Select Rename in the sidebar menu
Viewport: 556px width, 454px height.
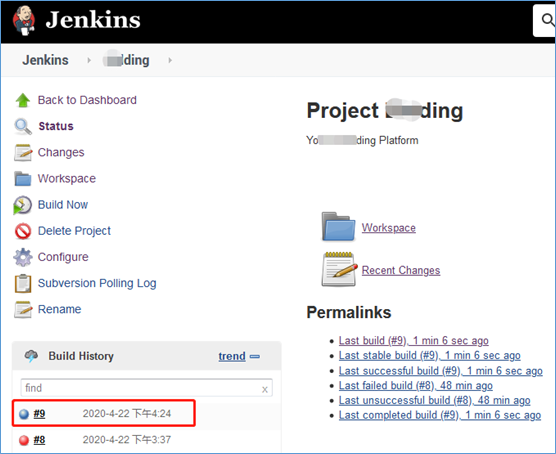pos(60,309)
